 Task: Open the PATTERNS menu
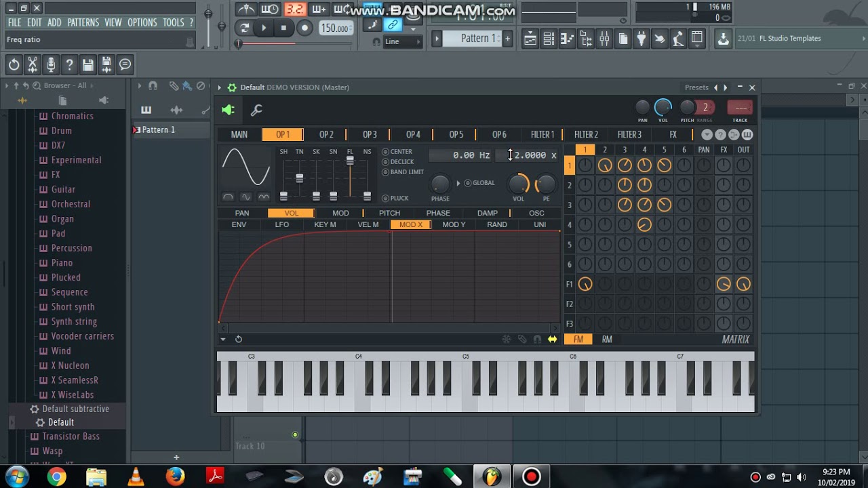point(83,22)
